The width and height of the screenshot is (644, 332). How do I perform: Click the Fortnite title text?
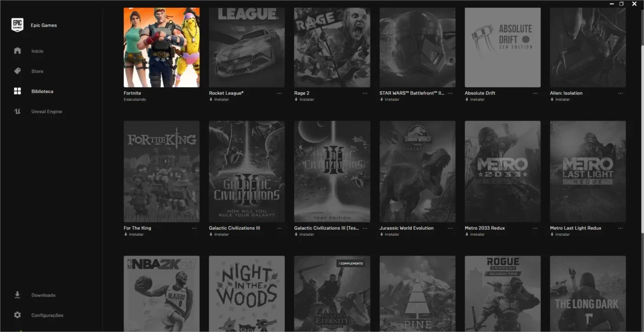[x=132, y=93]
